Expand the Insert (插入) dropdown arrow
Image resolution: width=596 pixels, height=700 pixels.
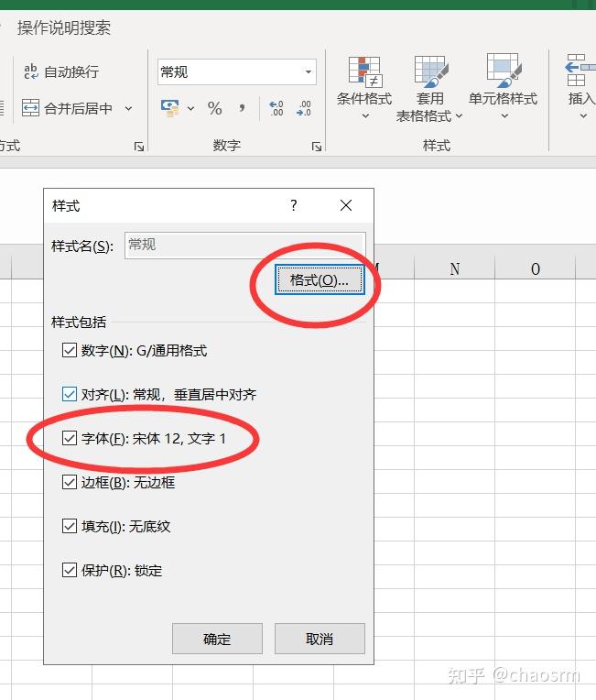583,116
